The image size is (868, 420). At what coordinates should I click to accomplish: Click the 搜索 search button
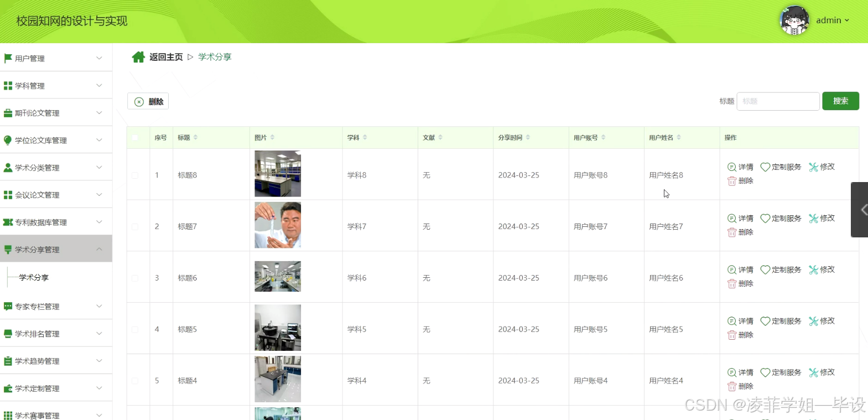click(840, 101)
